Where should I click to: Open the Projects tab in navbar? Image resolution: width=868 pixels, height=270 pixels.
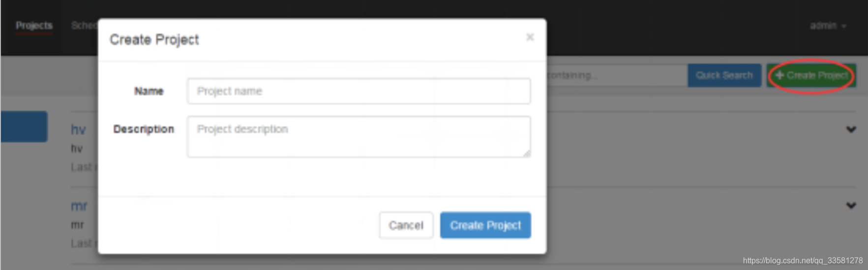tap(34, 26)
